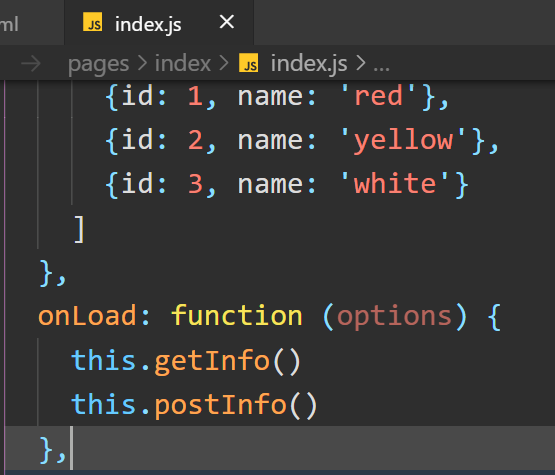
Task: Close the index.js tab
Action: (x=227, y=22)
